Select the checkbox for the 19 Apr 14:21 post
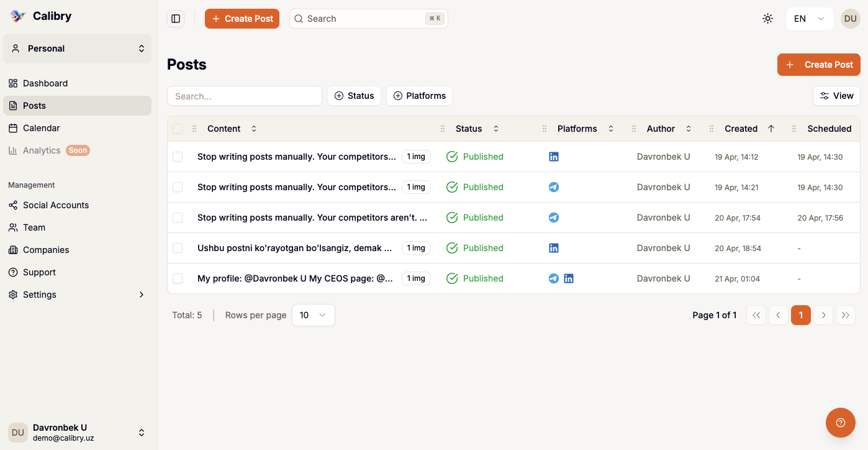Viewport: 868px width, 450px height. (178, 187)
